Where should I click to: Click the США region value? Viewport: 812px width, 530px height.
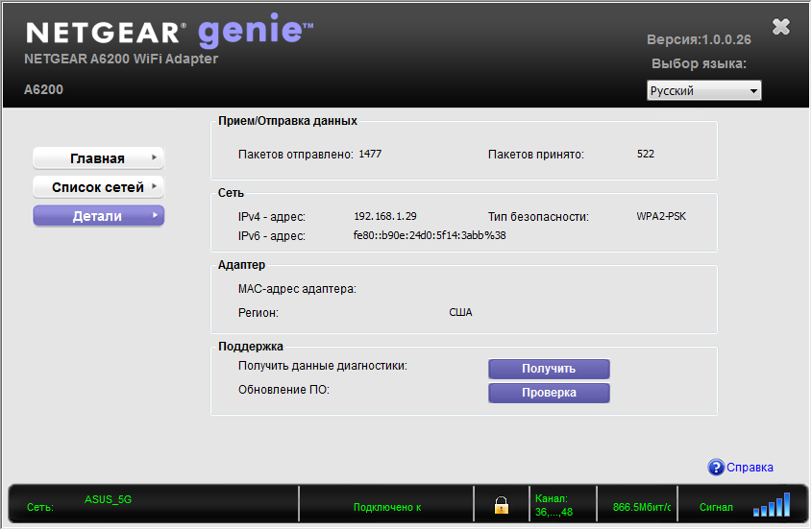[x=460, y=313]
